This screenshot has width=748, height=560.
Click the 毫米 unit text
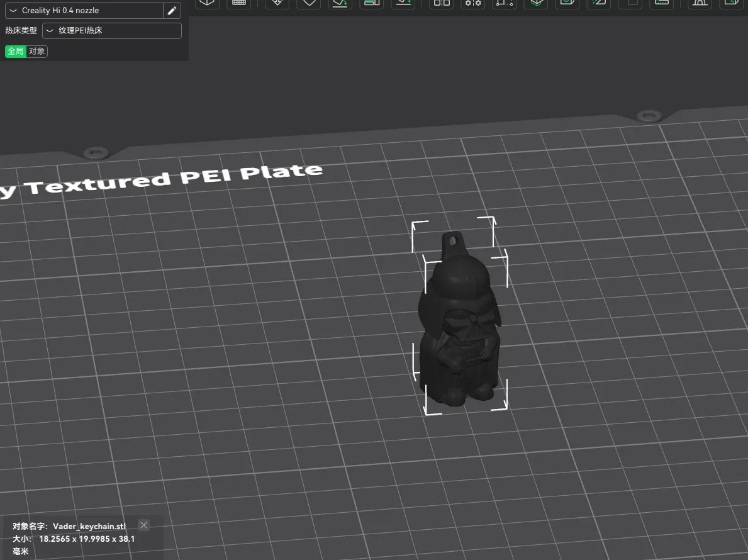(x=21, y=551)
